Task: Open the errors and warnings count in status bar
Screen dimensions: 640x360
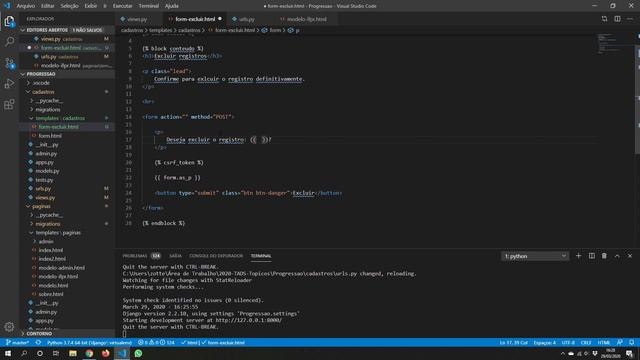Action: tap(156, 342)
